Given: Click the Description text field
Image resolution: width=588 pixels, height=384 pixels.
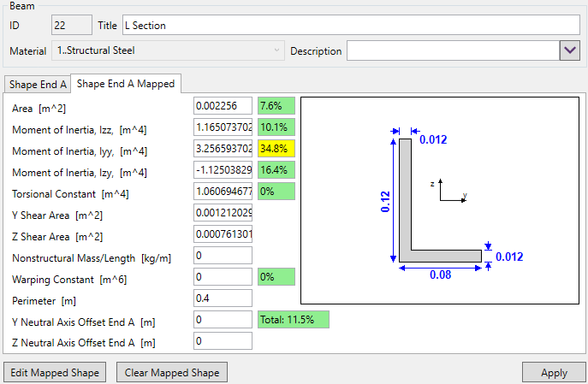Looking at the screenshot, I should 452,51.
